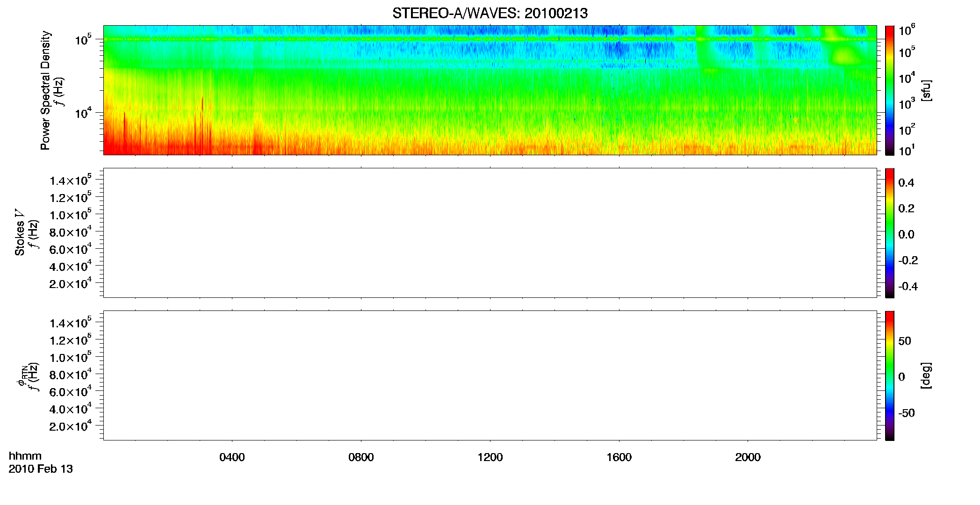
Task: Click the power spectral density color bar
Action: click(x=889, y=90)
